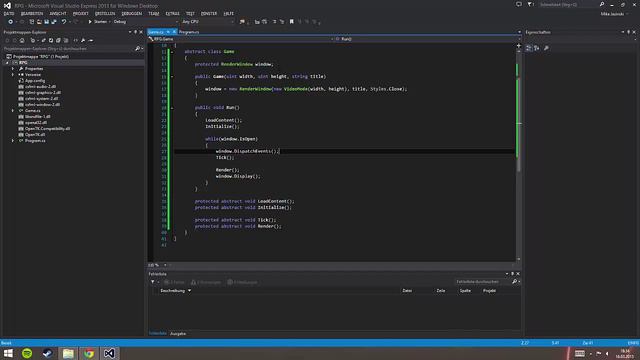Open the DEBUGGEN menu

point(131,13)
